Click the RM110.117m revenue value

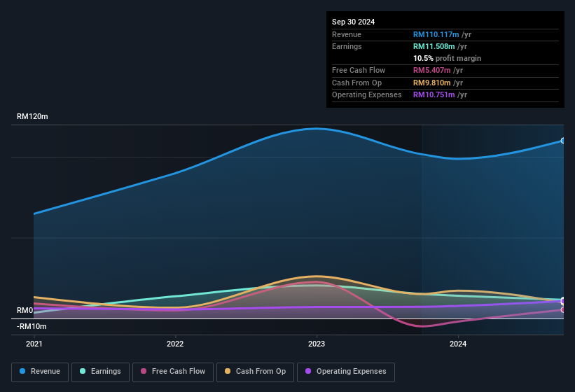[x=436, y=34]
